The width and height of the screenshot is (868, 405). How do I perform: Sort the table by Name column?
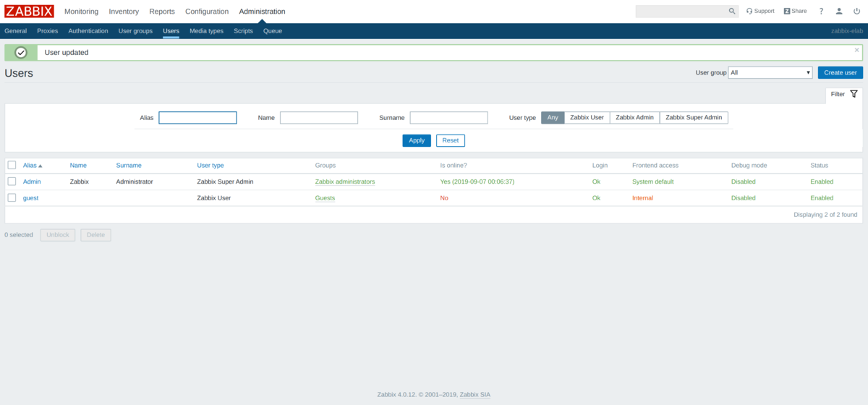tap(78, 166)
